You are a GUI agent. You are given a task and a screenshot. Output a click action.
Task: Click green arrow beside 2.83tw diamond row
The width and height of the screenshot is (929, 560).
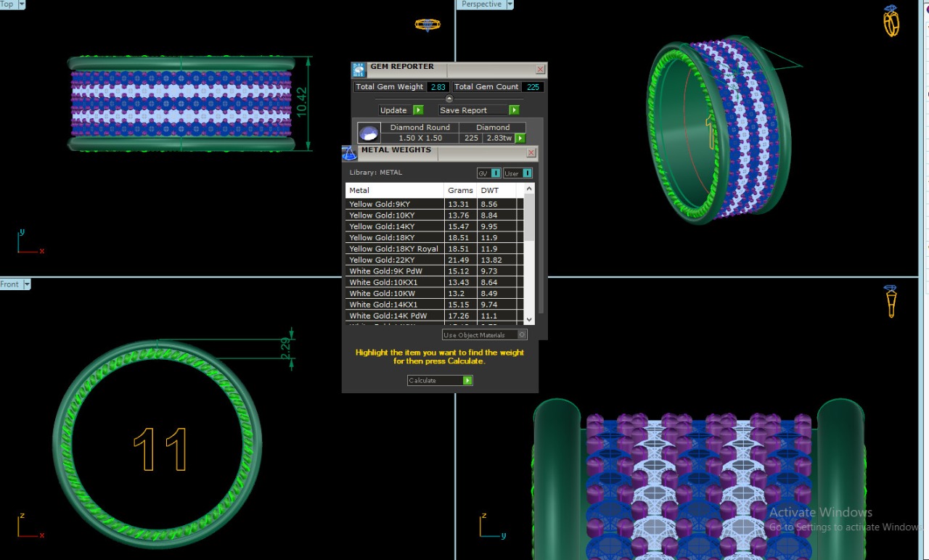coord(520,138)
